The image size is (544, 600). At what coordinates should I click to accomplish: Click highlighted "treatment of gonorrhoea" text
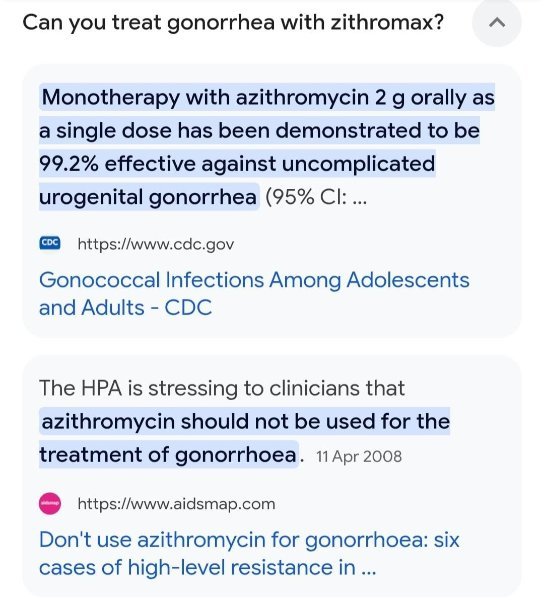[168, 455]
